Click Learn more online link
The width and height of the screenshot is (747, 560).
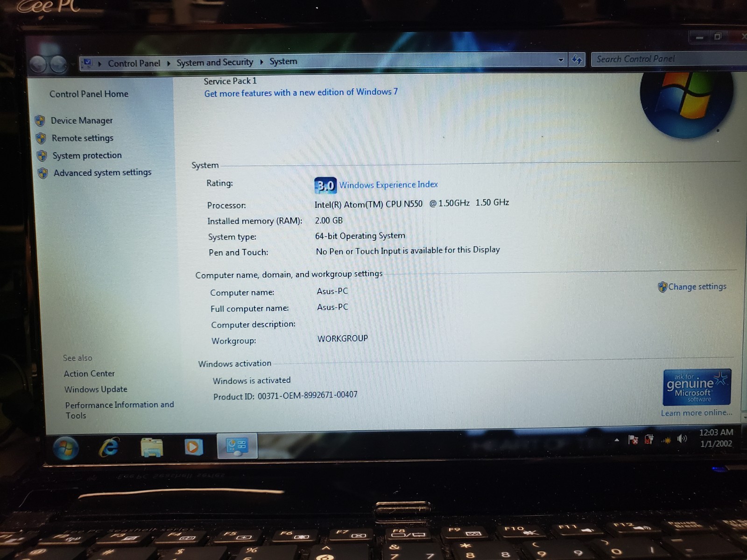696,413
